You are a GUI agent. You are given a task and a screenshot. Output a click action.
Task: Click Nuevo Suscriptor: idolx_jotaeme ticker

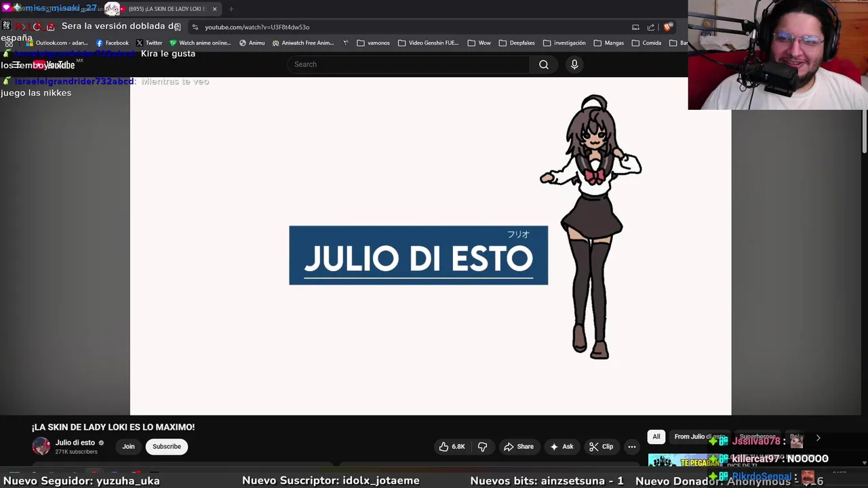331,481
